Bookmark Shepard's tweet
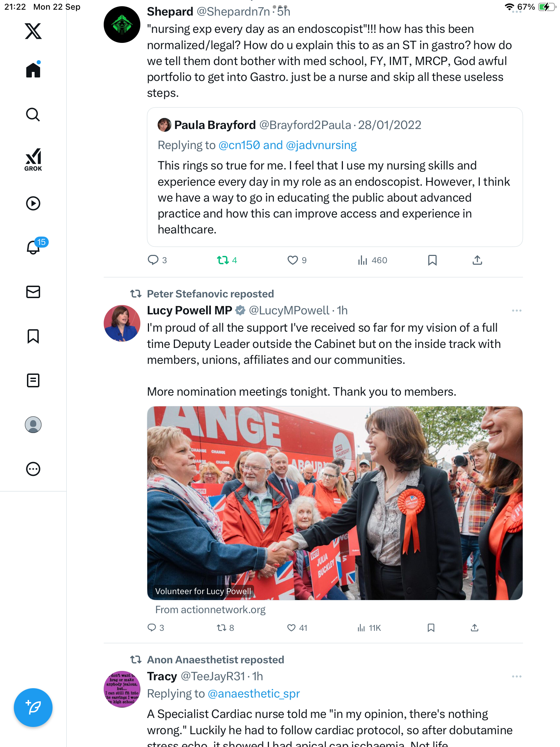This screenshot has width=560, height=747. tap(432, 260)
